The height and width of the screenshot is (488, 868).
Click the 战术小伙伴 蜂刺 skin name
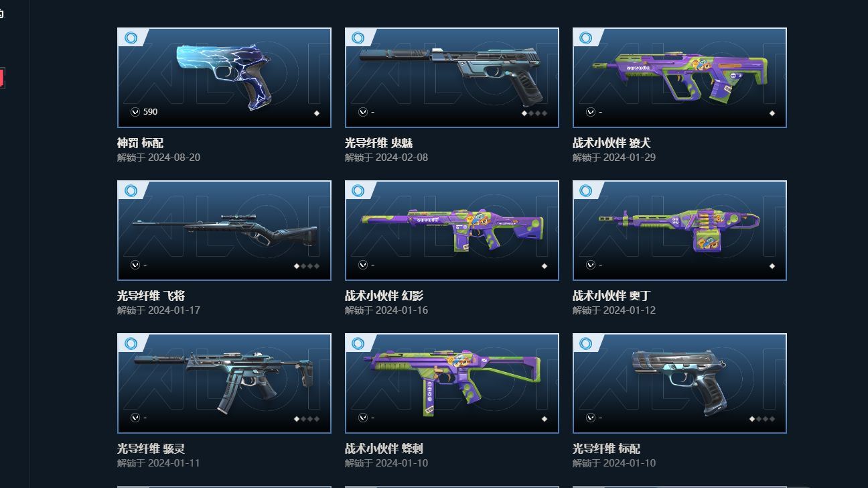(x=384, y=448)
